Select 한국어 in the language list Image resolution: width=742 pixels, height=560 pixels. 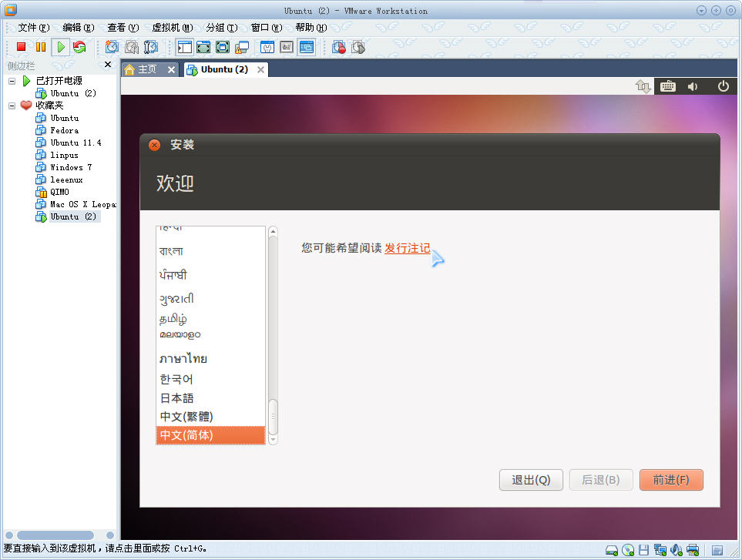[210, 379]
